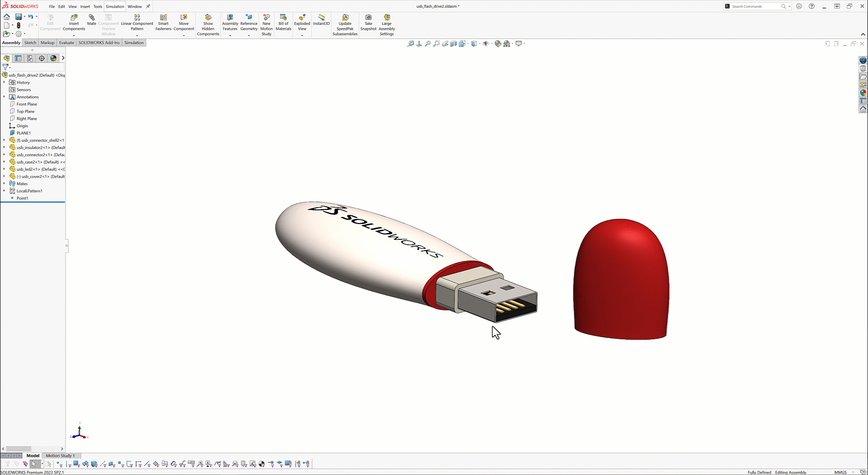Expand the History tree node
868x475 pixels.
[x=4, y=82]
